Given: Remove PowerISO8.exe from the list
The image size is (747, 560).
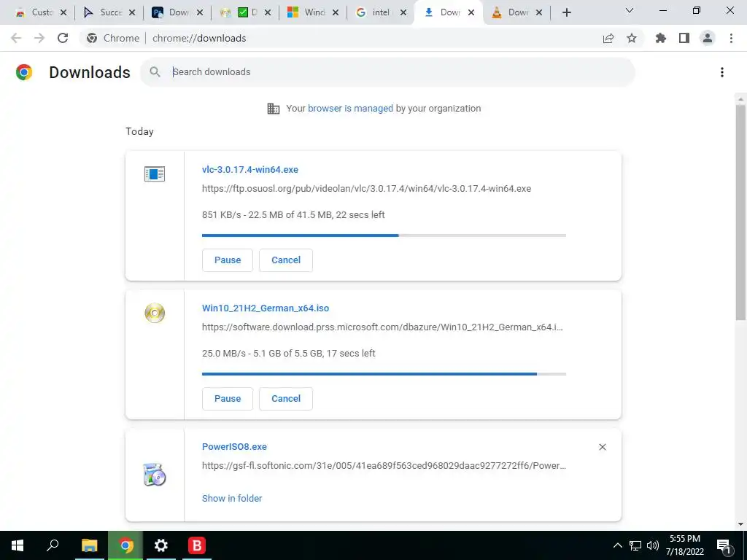Looking at the screenshot, I should (x=602, y=447).
